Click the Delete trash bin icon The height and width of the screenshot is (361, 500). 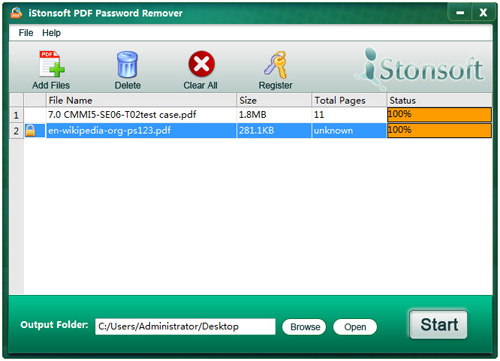[x=127, y=64]
